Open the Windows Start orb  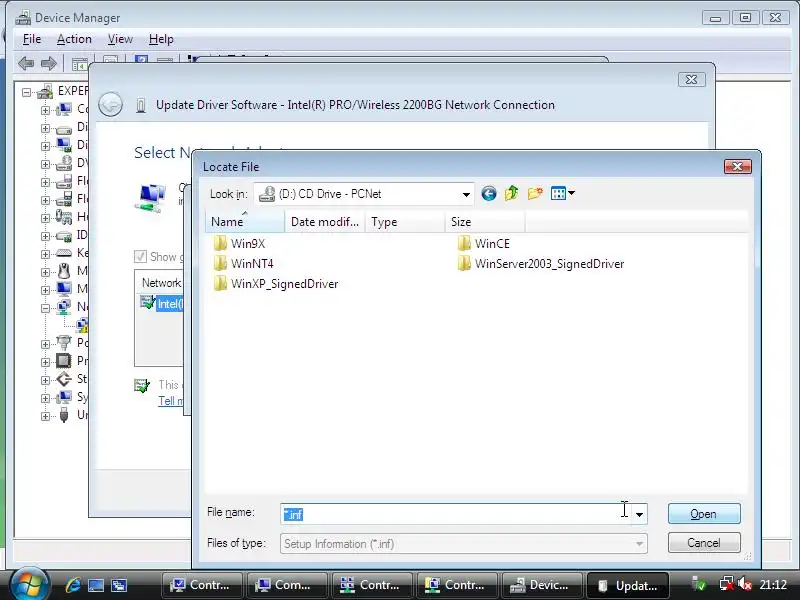[x=29, y=584]
